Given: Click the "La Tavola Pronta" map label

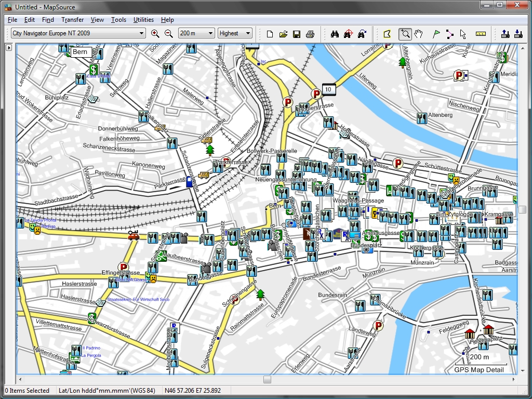Looking at the screenshot, I should tap(41, 220).
